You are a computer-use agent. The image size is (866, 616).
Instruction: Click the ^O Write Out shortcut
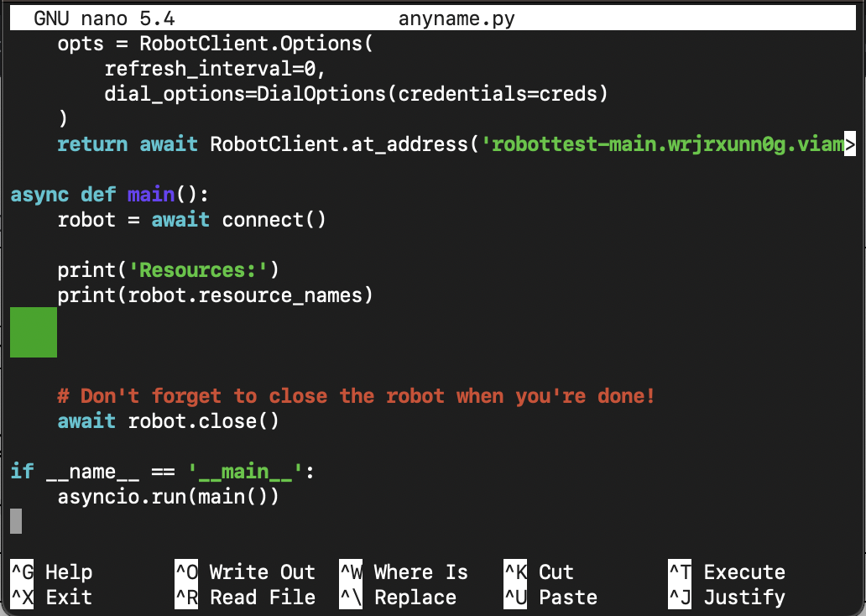(245, 572)
